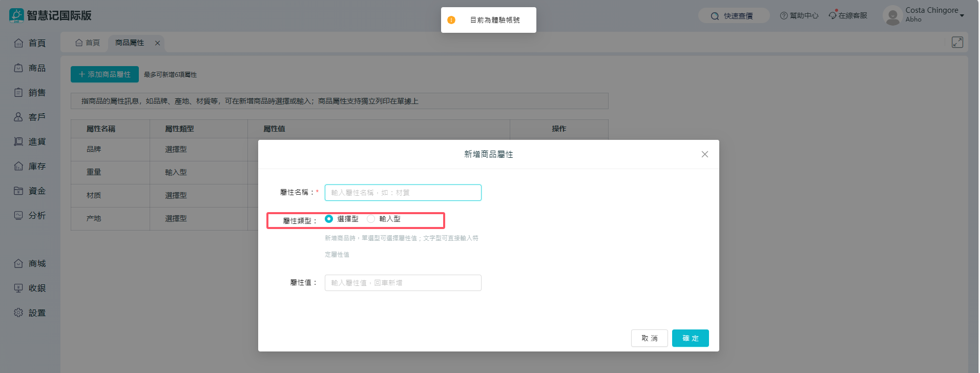980x373 pixels.
Task: Click the 確定 confirm button
Action: 690,338
